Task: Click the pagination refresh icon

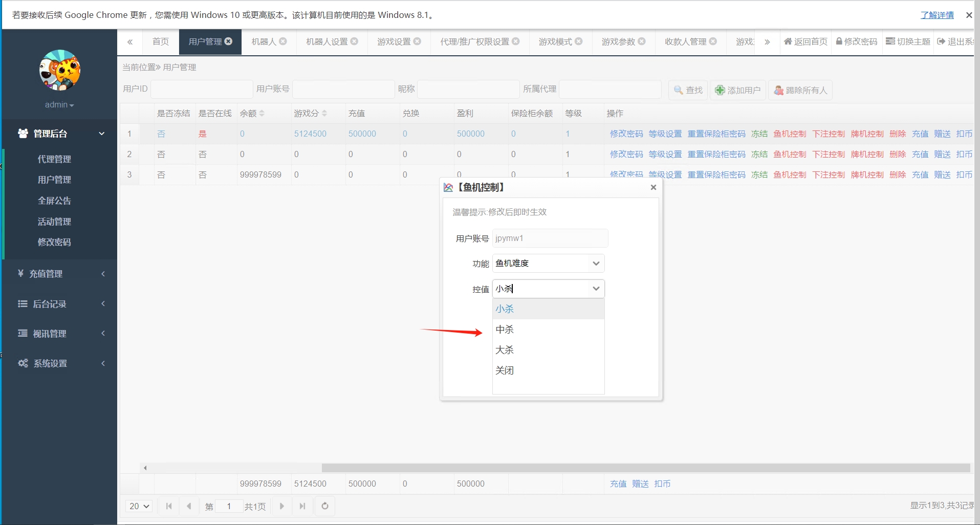Action: tap(325, 506)
